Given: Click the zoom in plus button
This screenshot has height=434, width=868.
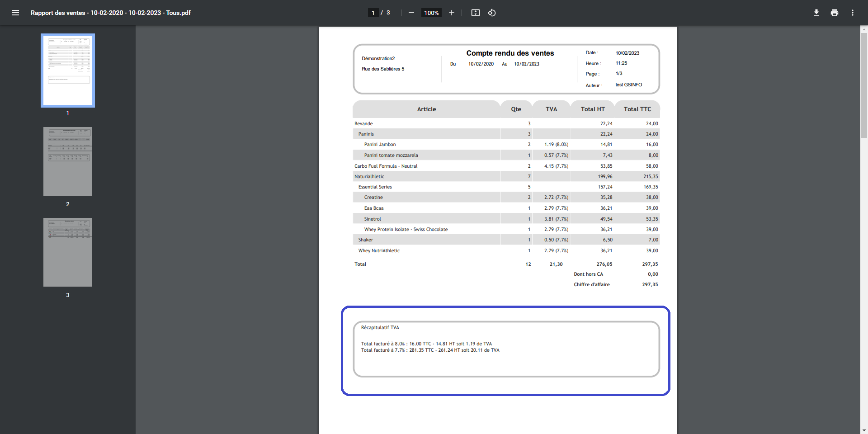Looking at the screenshot, I should pos(451,13).
